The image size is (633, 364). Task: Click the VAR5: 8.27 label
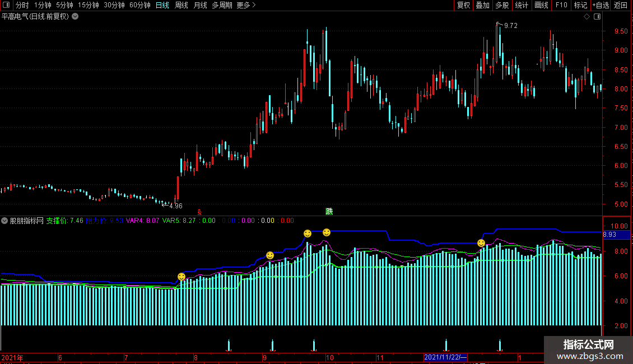click(x=179, y=221)
